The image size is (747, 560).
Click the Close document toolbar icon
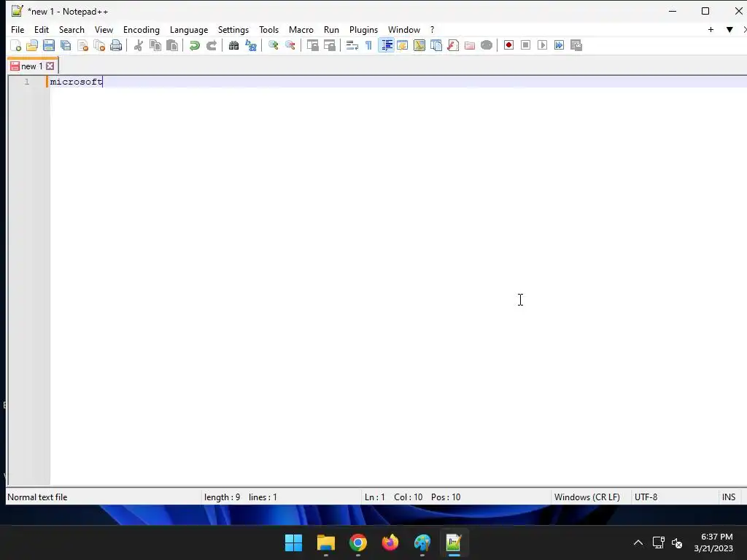click(x=83, y=45)
